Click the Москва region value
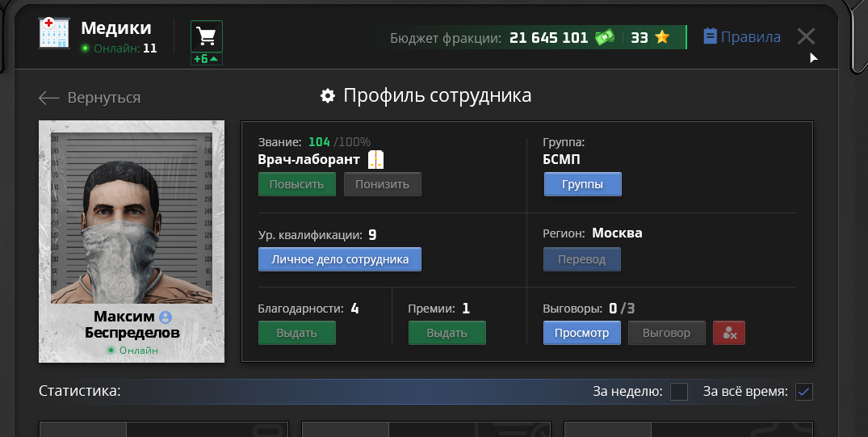Viewport: 868px width, 437px height. (x=617, y=233)
